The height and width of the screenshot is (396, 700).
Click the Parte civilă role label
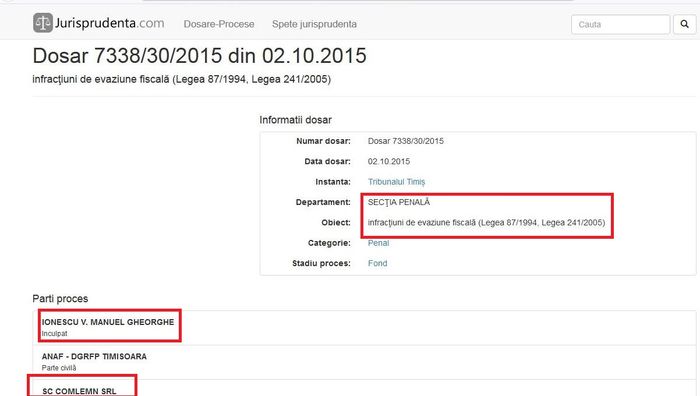point(59,368)
